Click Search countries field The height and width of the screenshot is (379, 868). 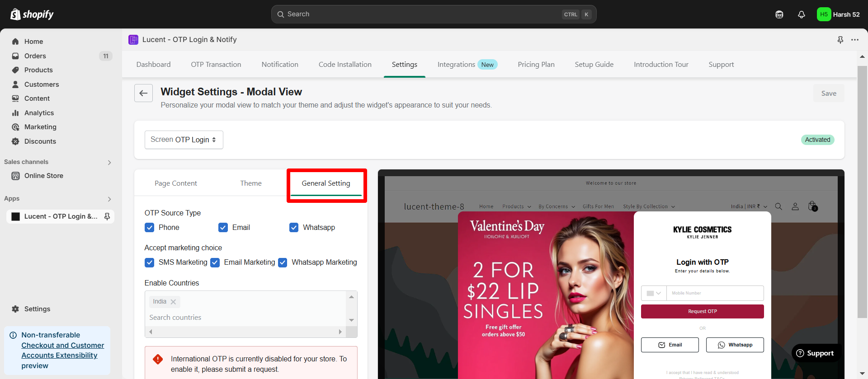[246, 318]
